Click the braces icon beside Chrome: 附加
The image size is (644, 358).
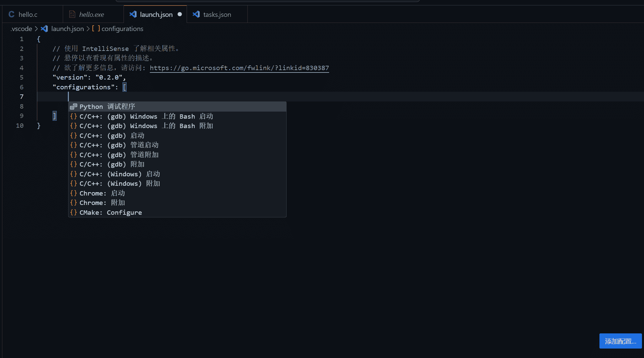click(x=74, y=203)
